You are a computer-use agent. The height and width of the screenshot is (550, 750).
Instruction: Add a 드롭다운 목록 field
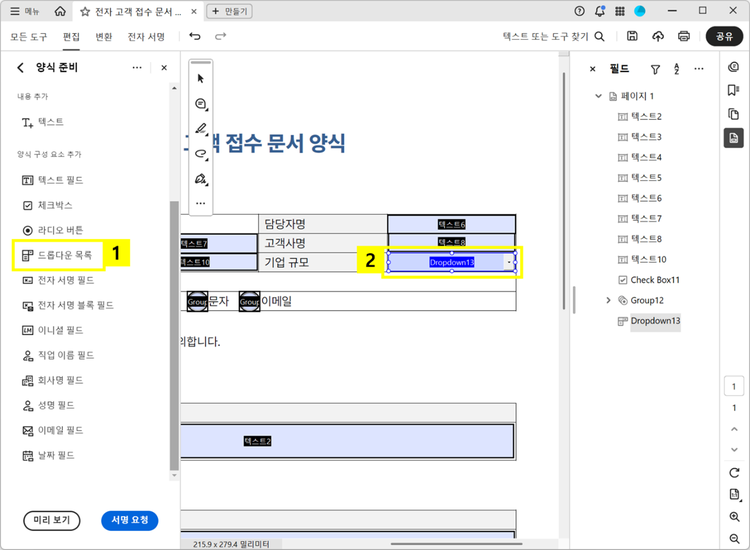point(57,255)
